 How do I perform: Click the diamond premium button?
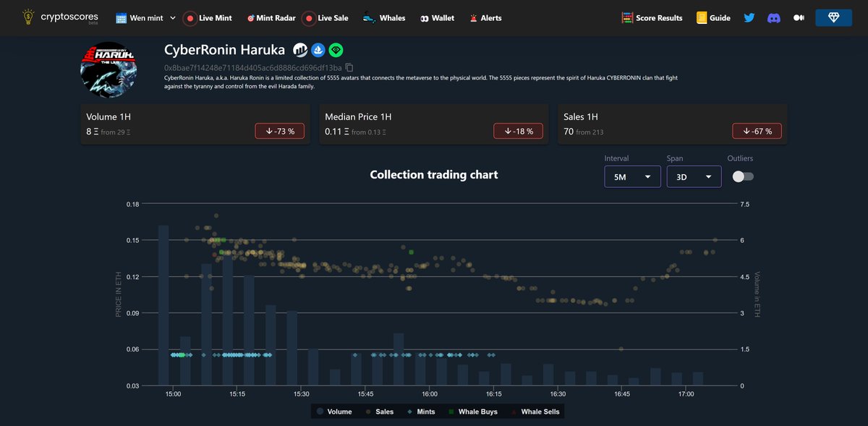(x=833, y=18)
